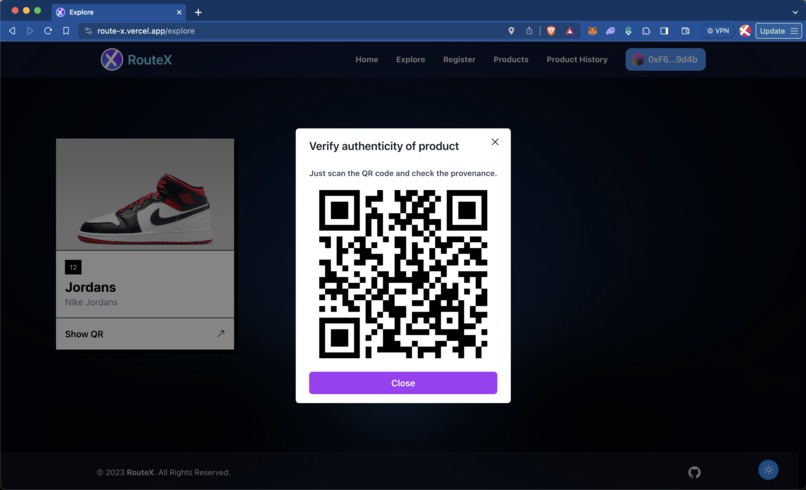The image size is (806, 490).
Task: Go to the Explore nav link
Action: [410, 60]
